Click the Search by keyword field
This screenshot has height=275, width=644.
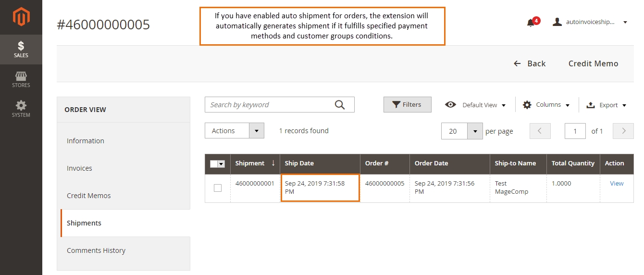[269, 105]
